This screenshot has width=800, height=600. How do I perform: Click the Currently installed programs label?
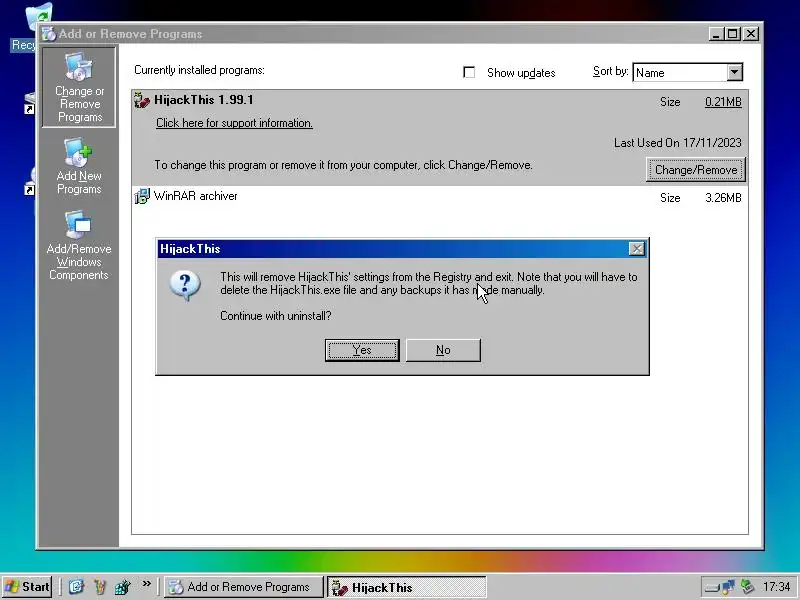[199, 70]
